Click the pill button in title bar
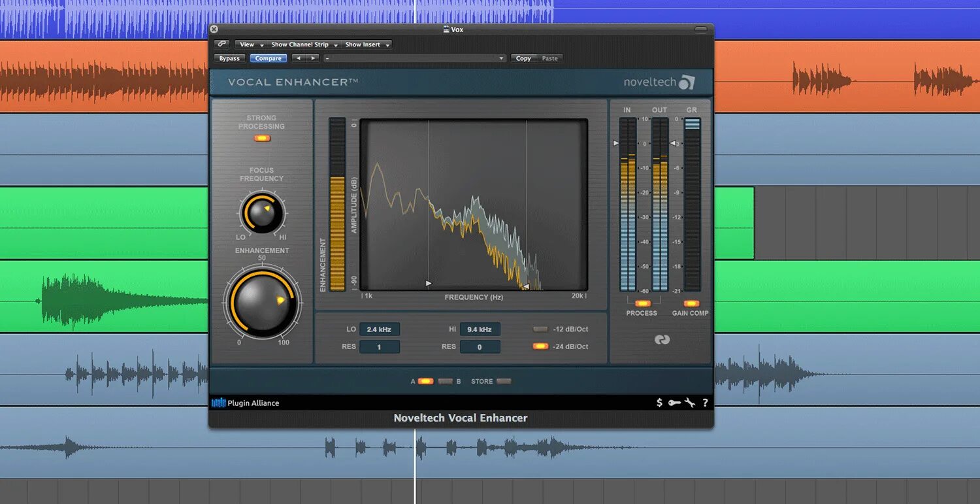 pyautogui.click(x=700, y=29)
